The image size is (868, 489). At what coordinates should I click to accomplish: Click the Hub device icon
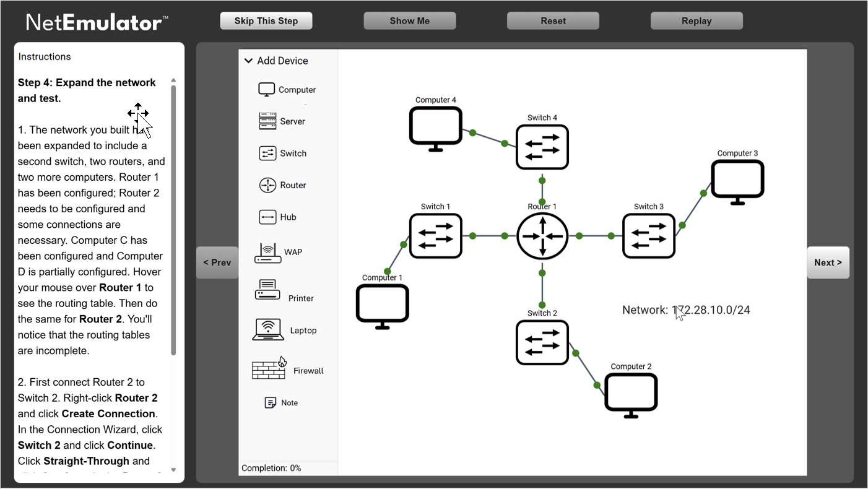(x=267, y=217)
